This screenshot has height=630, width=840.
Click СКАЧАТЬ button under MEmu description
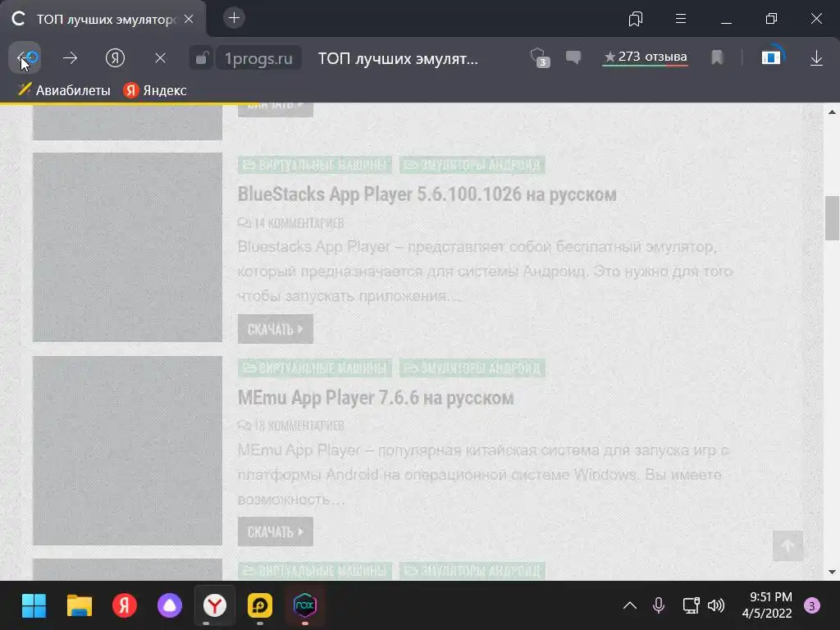click(x=276, y=532)
